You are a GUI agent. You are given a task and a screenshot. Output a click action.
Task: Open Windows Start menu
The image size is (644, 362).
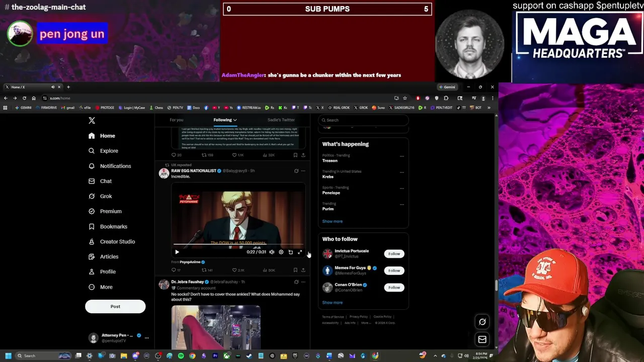[x=8, y=356]
